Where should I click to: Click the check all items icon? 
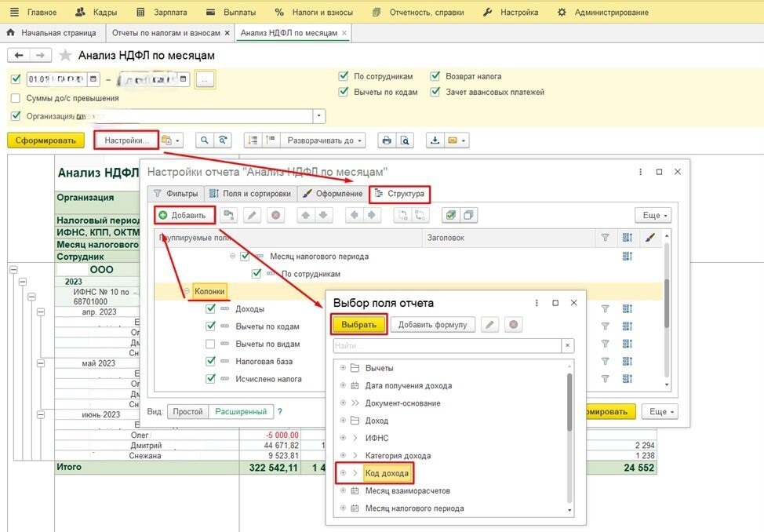[451, 215]
